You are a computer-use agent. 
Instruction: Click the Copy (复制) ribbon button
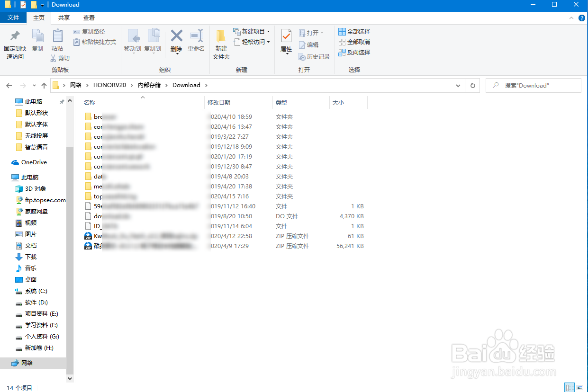pos(37,41)
